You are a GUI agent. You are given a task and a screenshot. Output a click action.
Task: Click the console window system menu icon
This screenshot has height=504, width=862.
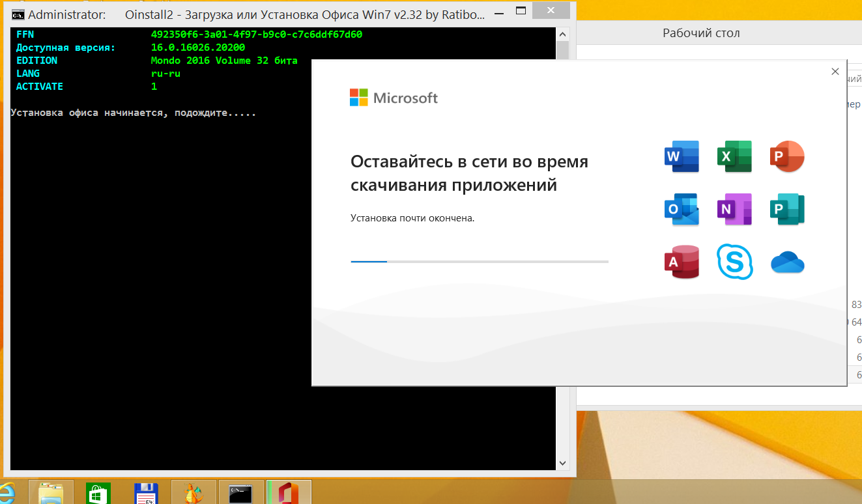click(19, 14)
